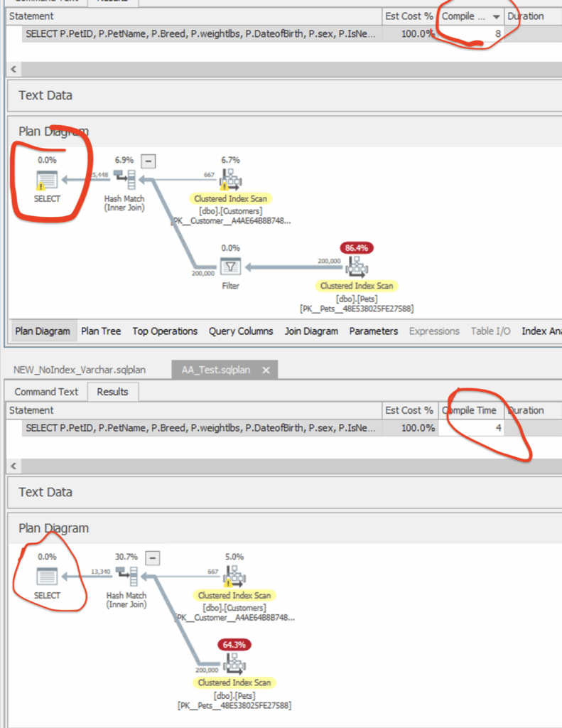Screen dimensions: 562x728
Task: Click the SELECT icon in the bottom plan
Action: pos(48,577)
